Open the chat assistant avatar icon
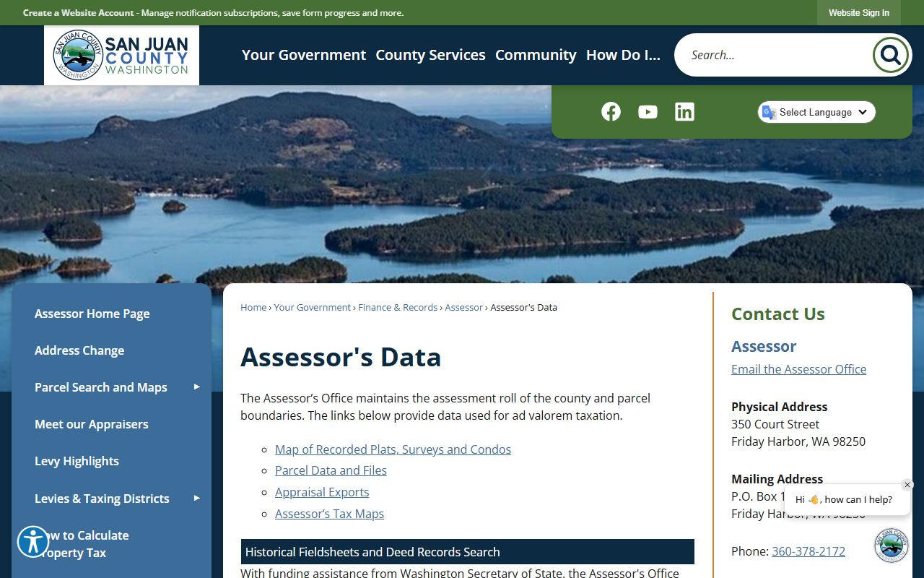The width and height of the screenshot is (924, 578). click(891, 545)
